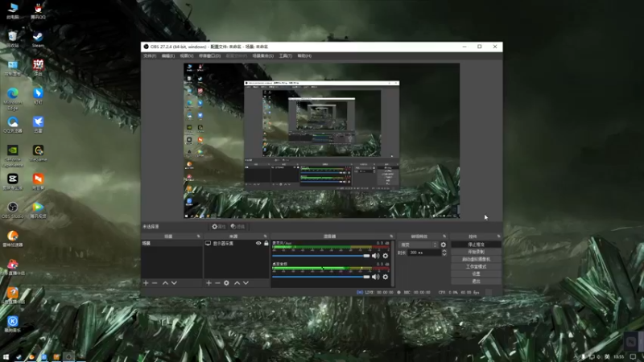Viewport: 644px width, 362px height.
Task: Remove the scene with the minus icon
Action: 155,283
